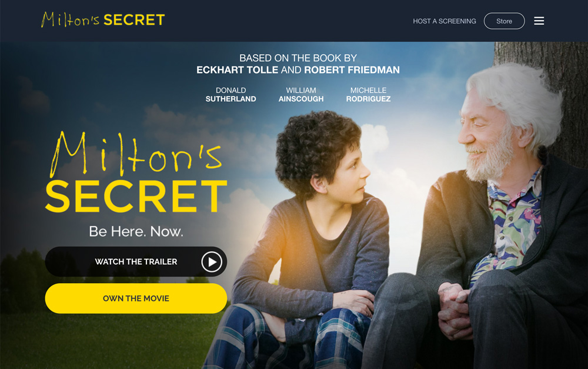Click the Be Here. Now. tagline
Image resolution: width=588 pixels, height=369 pixels.
tap(136, 231)
